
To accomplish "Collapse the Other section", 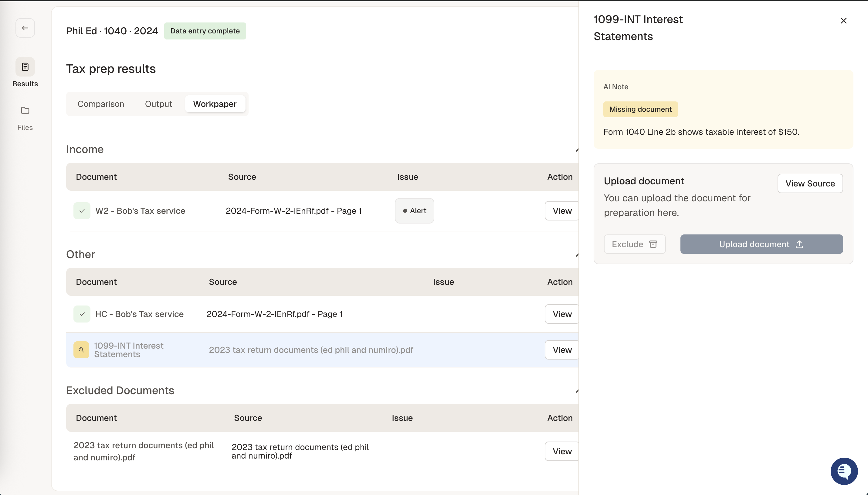I will (577, 255).
